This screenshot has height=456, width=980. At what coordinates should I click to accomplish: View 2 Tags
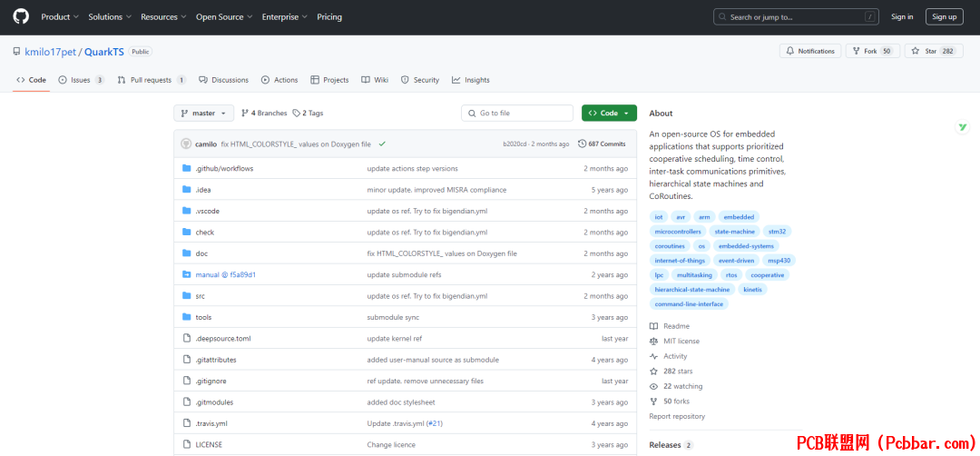309,114
